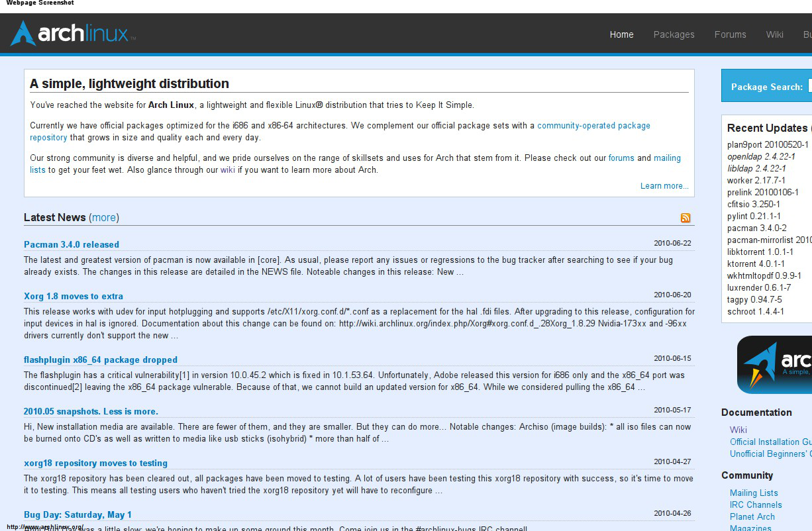Open the Latest News RSS feed icon

(x=685, y=218)
